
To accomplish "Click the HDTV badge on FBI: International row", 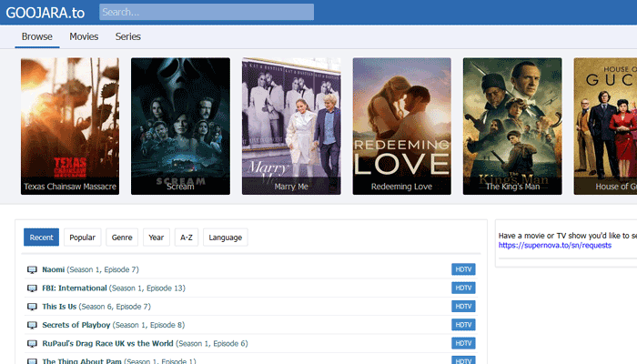I will [x=463, y=288].
